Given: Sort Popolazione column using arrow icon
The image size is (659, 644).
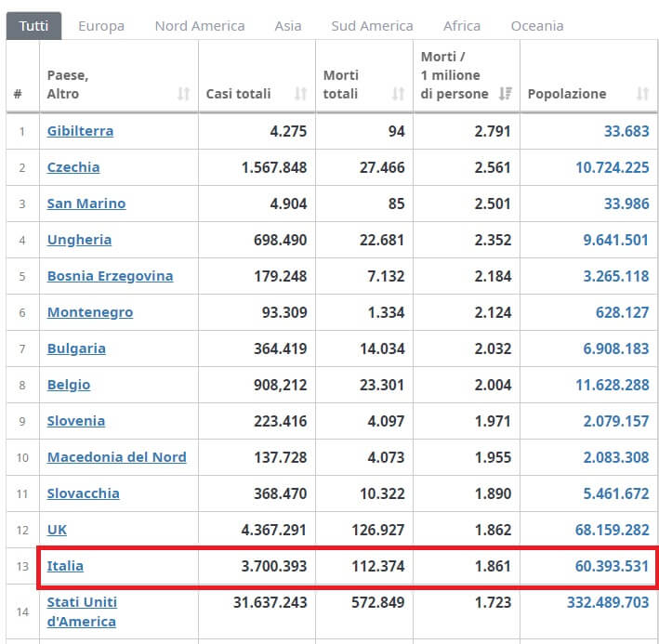Looking at the screenshot, I should tap(642, 94).
